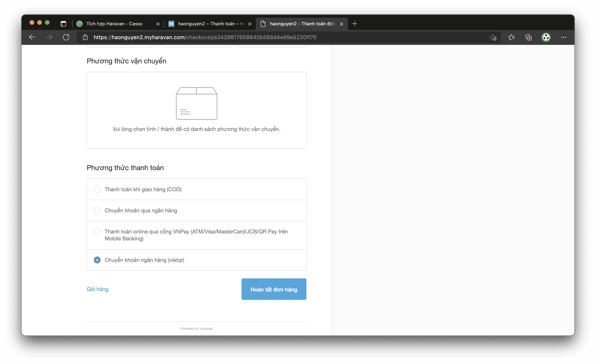Screen dimensions: 596x364
Task: Open the tab actions menu icon
Action: pos(63,24)
